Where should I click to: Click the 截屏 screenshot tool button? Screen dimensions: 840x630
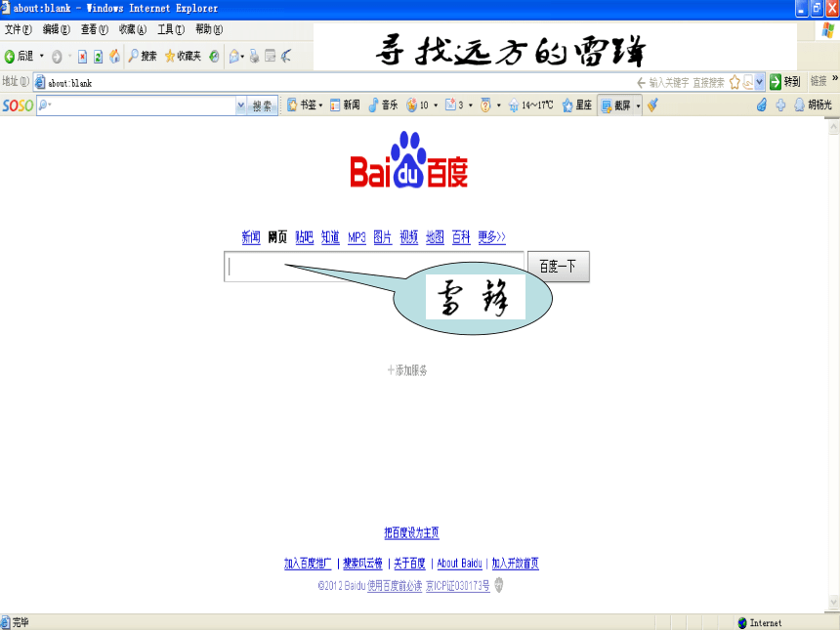pyautogui.click(x=615, y=105)
